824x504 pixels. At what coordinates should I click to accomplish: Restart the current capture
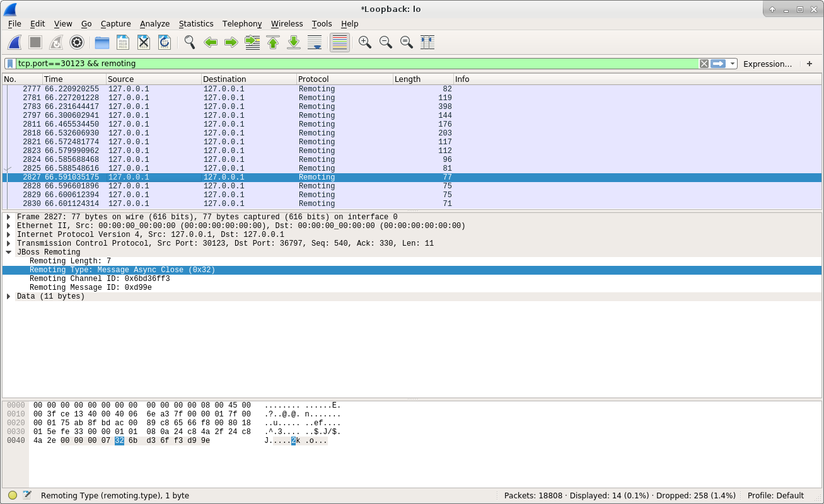56,42
